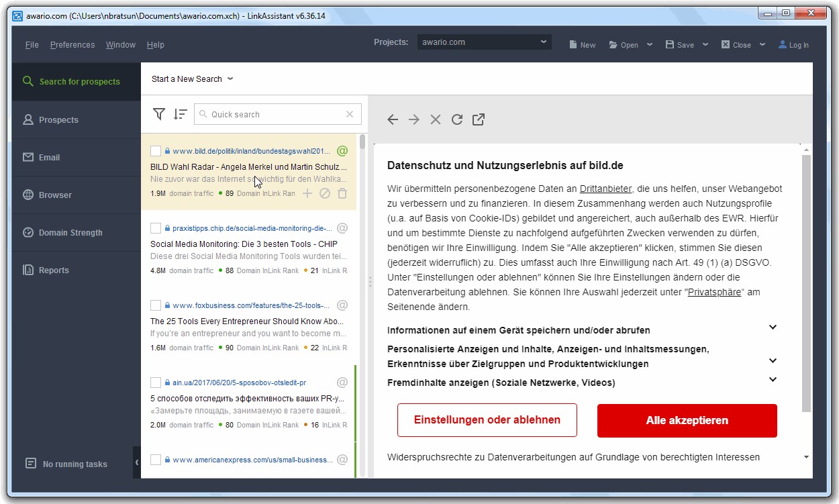Screen dimensions: 839x504
Task: Click the filter funnel icon
Action: (x=158, y=114)
